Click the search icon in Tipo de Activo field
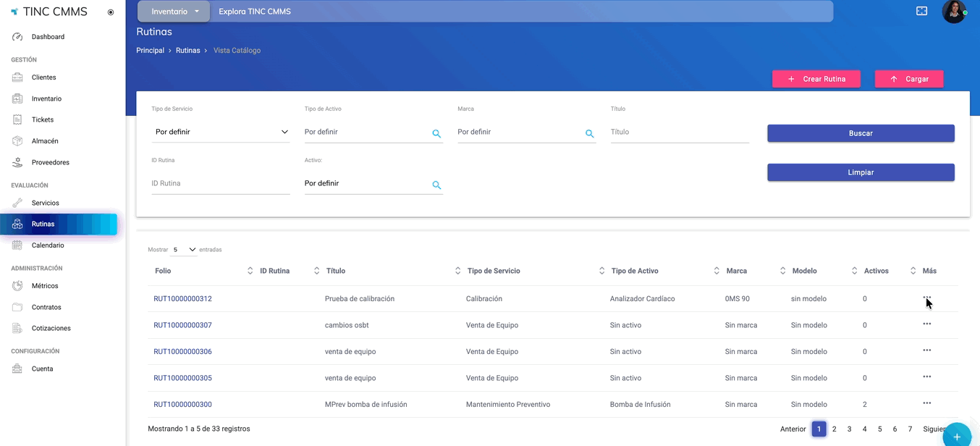Image resolution: width=980 pixels, height=446 pixels. click(x=436, y=133)
